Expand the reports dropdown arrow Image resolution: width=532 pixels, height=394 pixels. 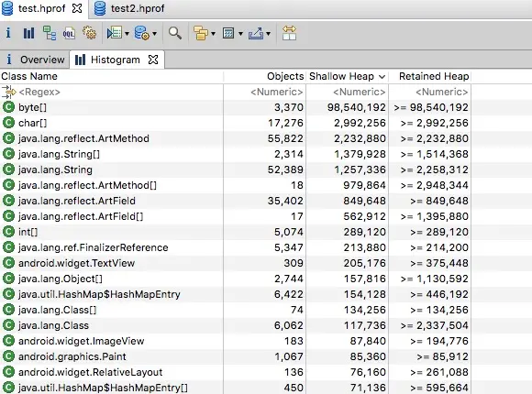pos(127,34)
